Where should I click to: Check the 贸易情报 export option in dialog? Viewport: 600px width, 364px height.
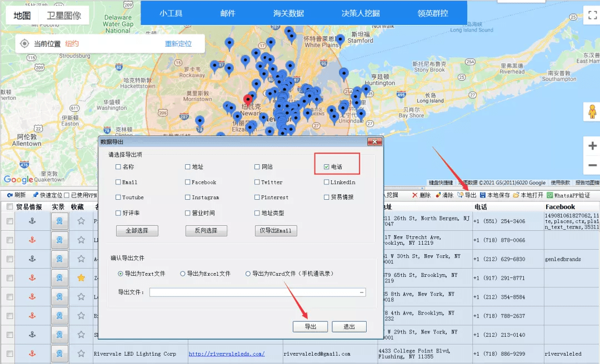pos(327,198)
